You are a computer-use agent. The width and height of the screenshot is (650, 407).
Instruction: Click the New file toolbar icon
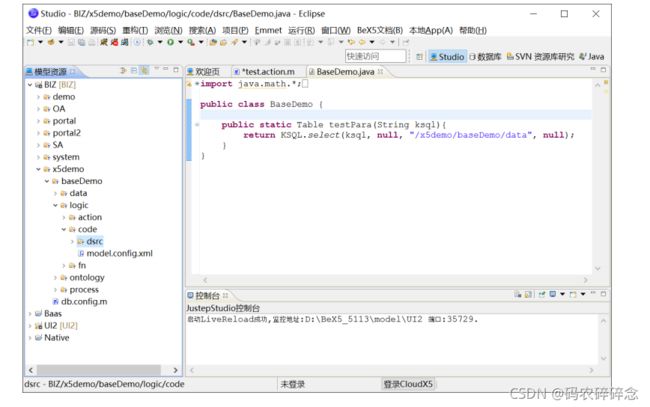click(x=30, y=42)
